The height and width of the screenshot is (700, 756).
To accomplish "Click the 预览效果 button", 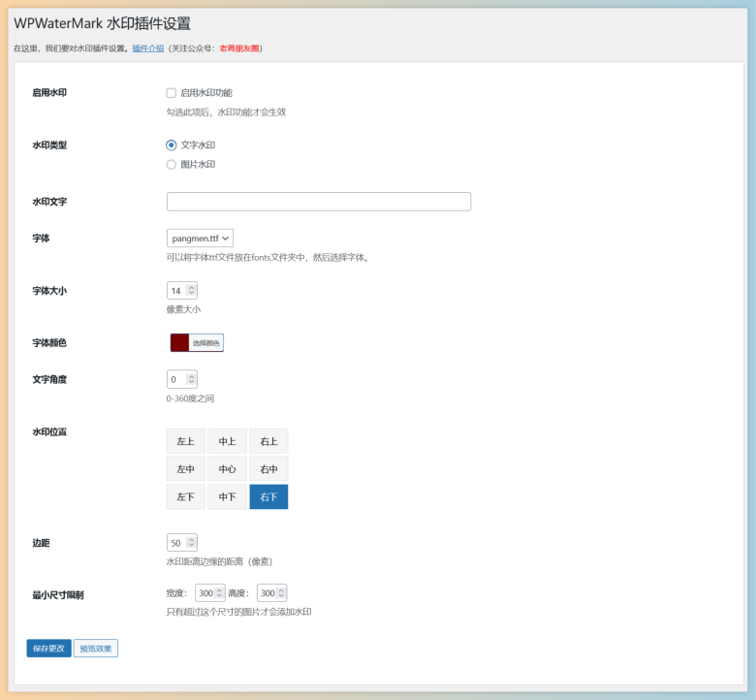I will (95, 649).
